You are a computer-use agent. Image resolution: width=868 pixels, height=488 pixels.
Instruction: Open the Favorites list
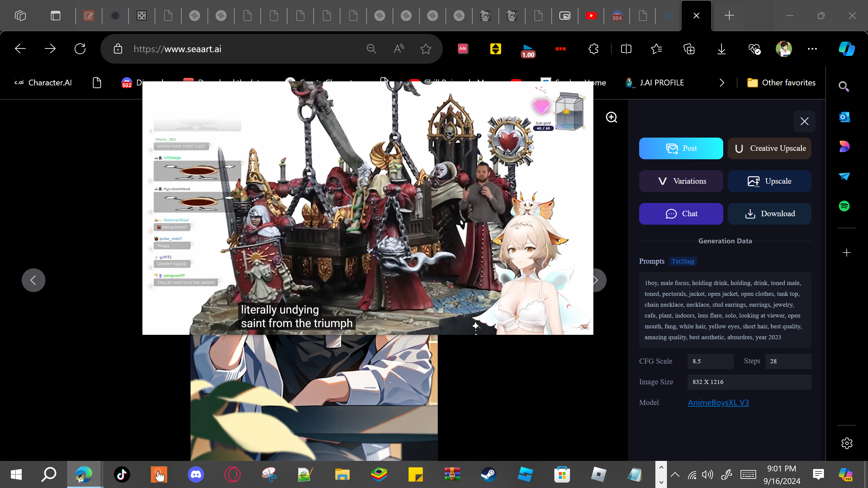656,49
